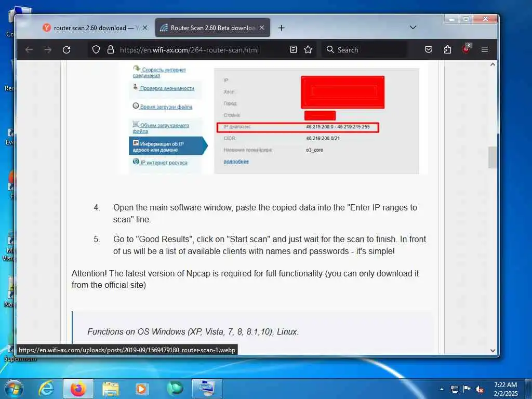This screenshot has width=532, height=399.
Task: Click the Firefox back arrow button
Action: coord(29,50)
